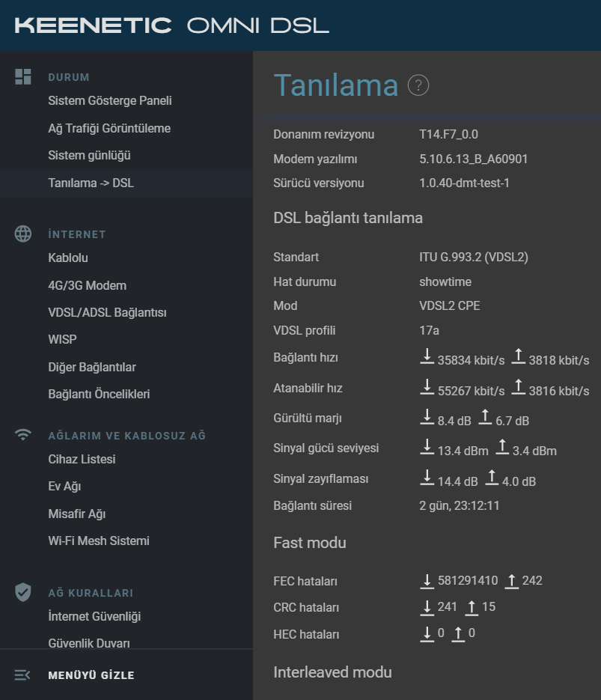Click connection duration 2 gün, 23:12:11
The width and height of the screenshot is (601, 700).
(x=459, y=506)
